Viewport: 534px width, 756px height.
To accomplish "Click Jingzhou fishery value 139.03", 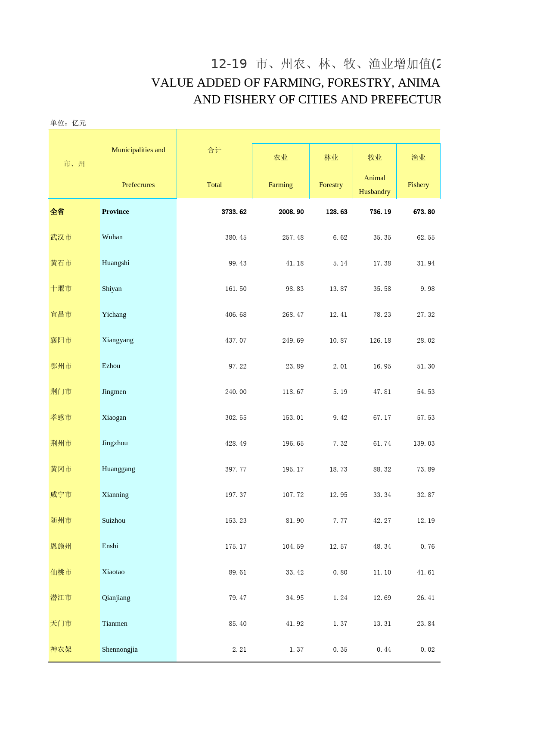I will point(424,444).
